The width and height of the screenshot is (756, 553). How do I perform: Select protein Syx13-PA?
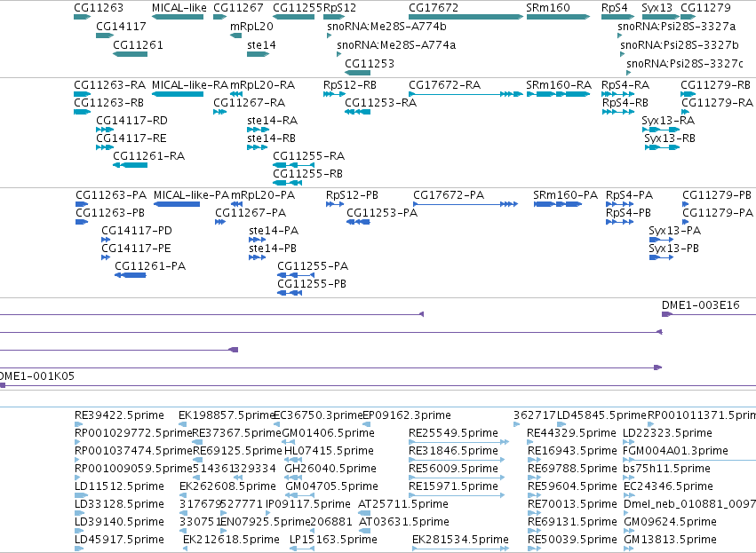[661, 240]
